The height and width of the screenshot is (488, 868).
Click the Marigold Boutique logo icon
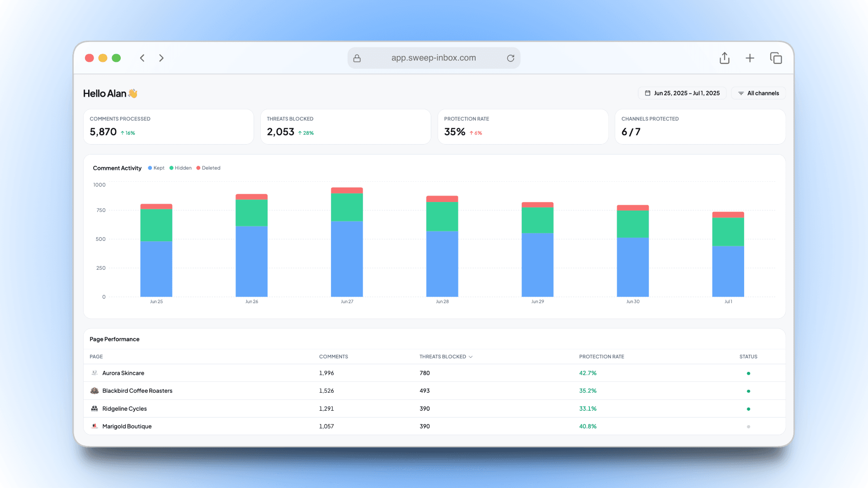(x=94, y=426)
